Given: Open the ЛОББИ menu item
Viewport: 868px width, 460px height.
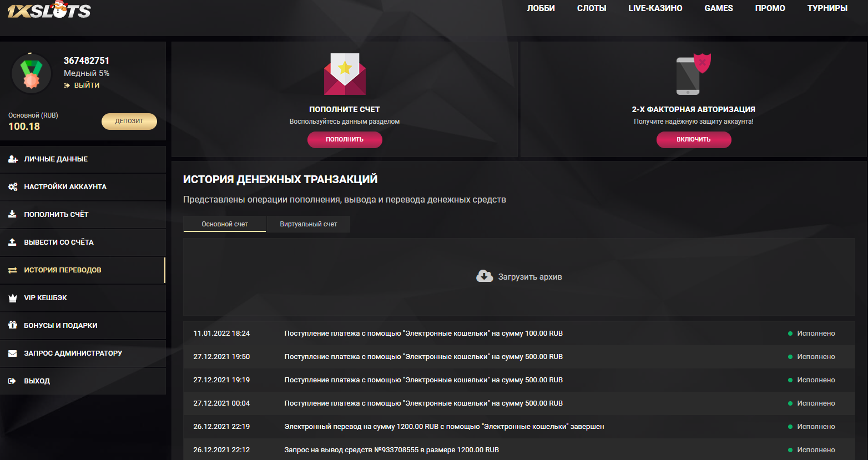Looking at the screenshot, I should tap(541, 8).
